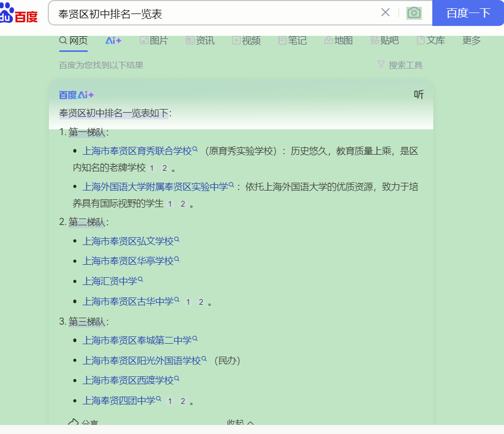The height and width of the screenshot is (434, 504).
Task: Open link 上海市奉贤区弘文学校
Action: pos(131,241)
